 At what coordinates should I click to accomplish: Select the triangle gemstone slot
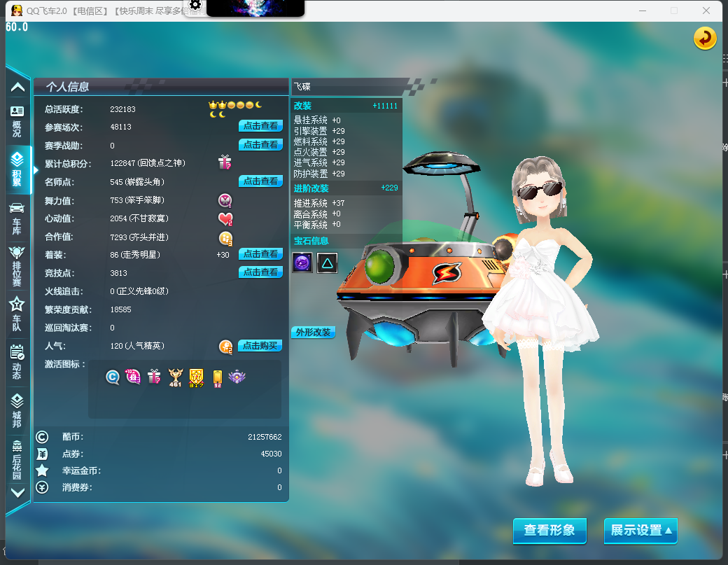point(328,263)
